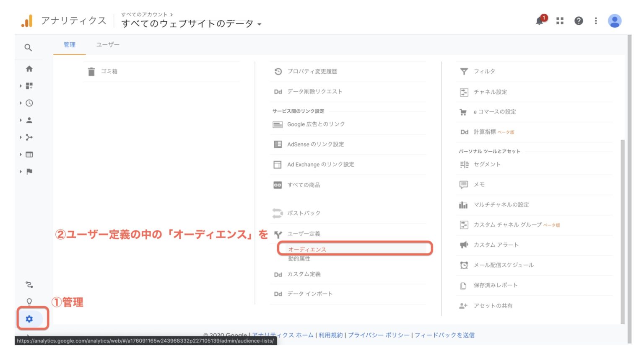
Task: Expand the Audience person section
Action: (29, 120)
